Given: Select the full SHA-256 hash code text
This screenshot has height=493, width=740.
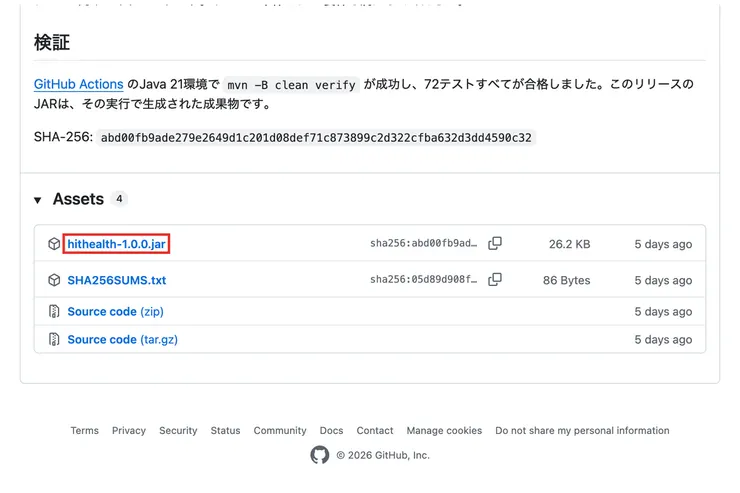Looking at the screenshot, I should point(316,138).
